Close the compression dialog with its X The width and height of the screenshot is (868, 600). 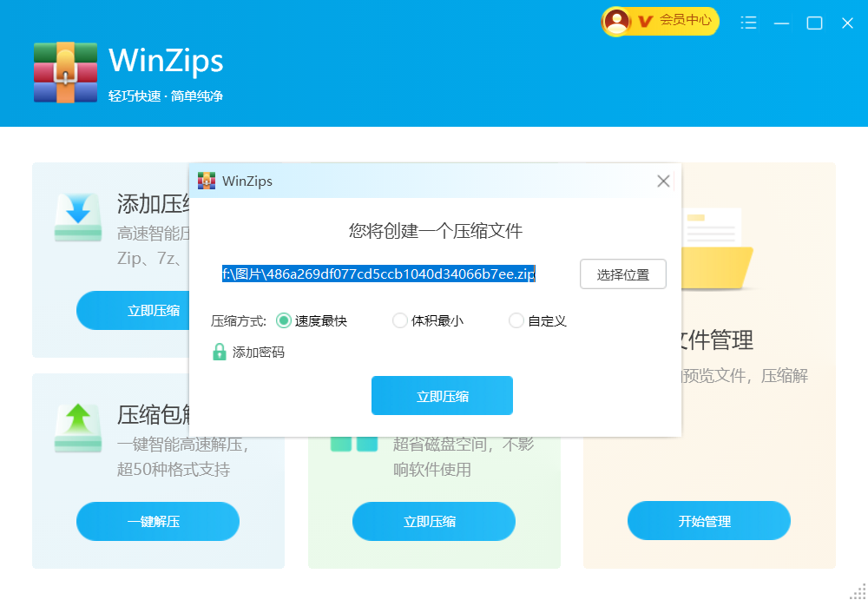point(663,181)
